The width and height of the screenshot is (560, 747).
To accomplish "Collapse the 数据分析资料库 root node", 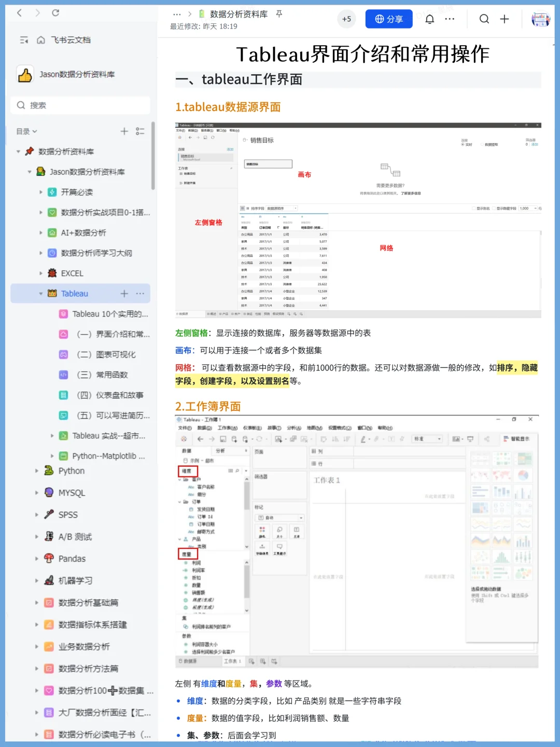I will pos(18,151).
